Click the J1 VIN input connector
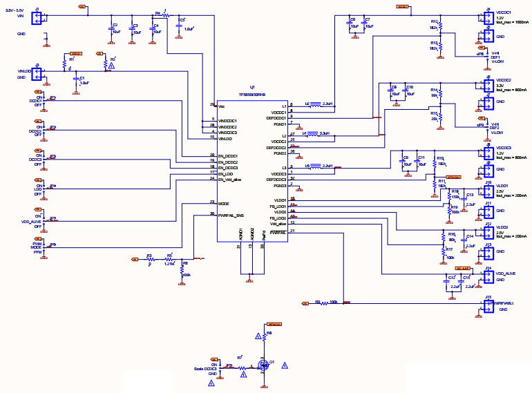Screen dimensions: 532x393 point(39,18)
